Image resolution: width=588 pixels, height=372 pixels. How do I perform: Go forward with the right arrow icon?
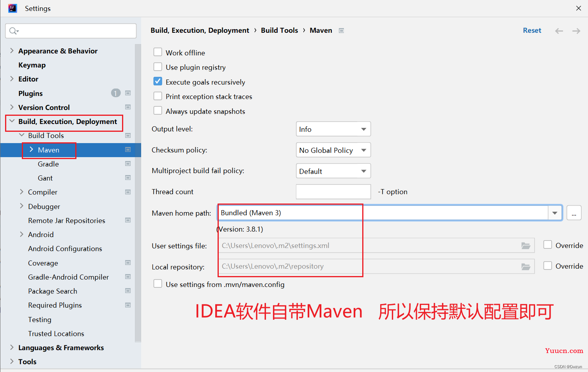point(576,31)
